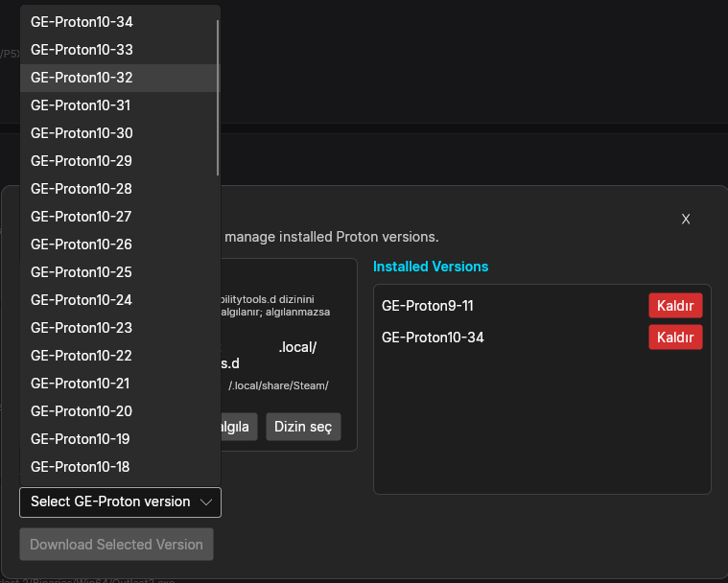Select installed entry GE-Proton9-11

pyautogui.click(x=427, y=306)
